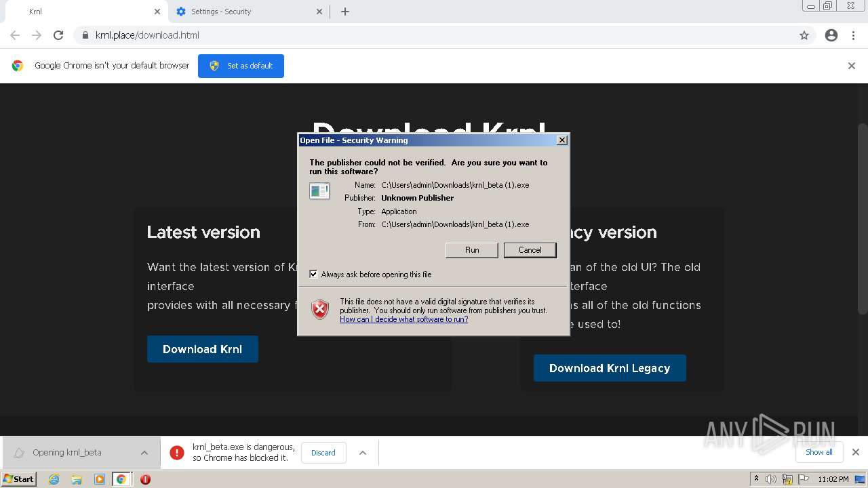Select the Chrome taskbar icon
Viewport: 868px width, 488px height.
click(121, 479)
